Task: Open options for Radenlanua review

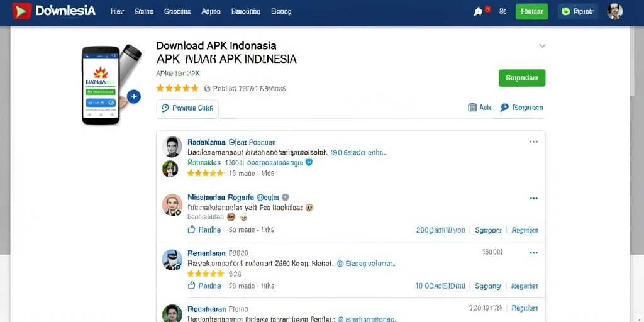Action: click(x=533, y=142)
